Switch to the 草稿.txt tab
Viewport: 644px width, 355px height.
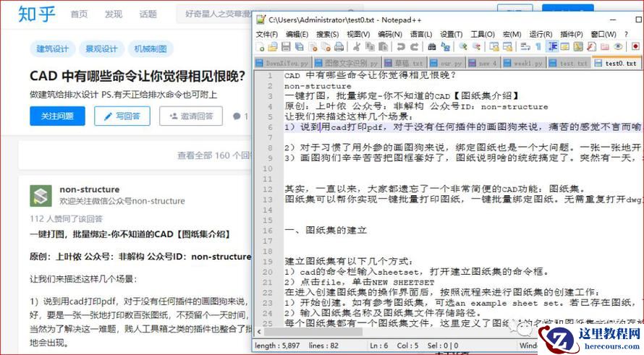tap(404, 63)
